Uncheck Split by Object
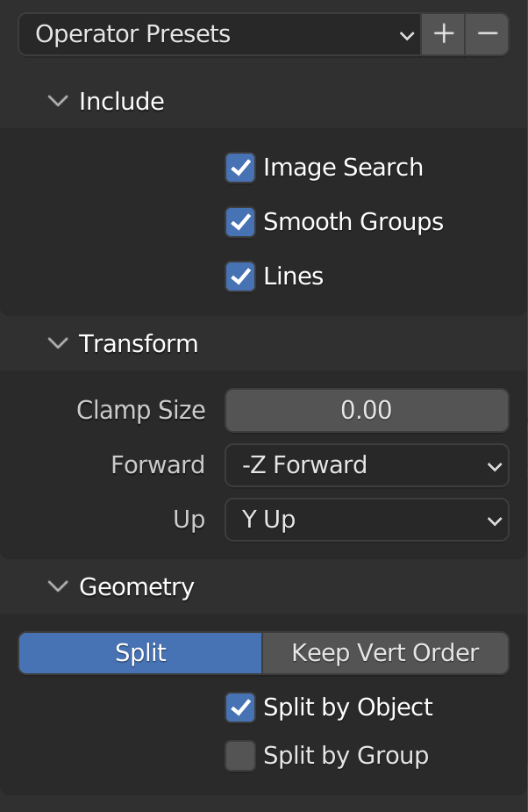 tap(240, 708)
